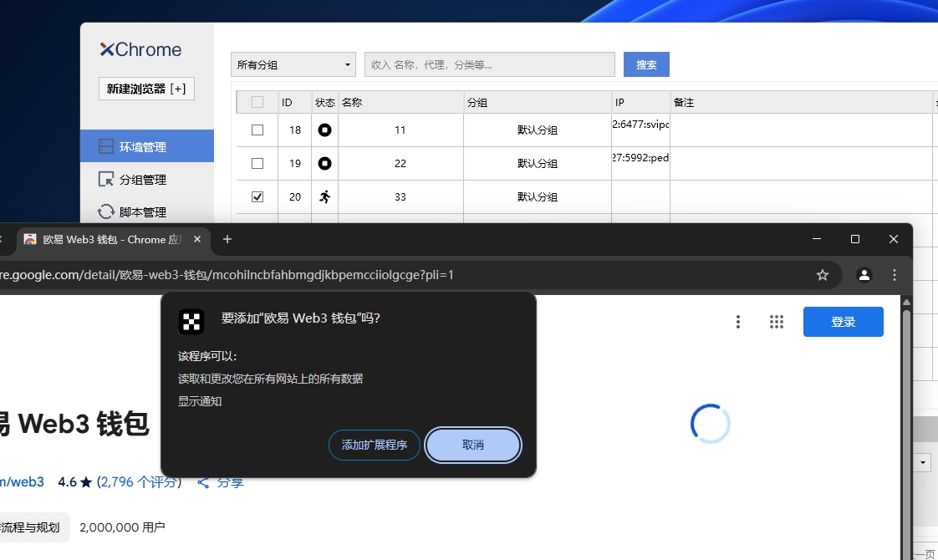Open the Chrome three-dot menu

click(x=895, y=275)
